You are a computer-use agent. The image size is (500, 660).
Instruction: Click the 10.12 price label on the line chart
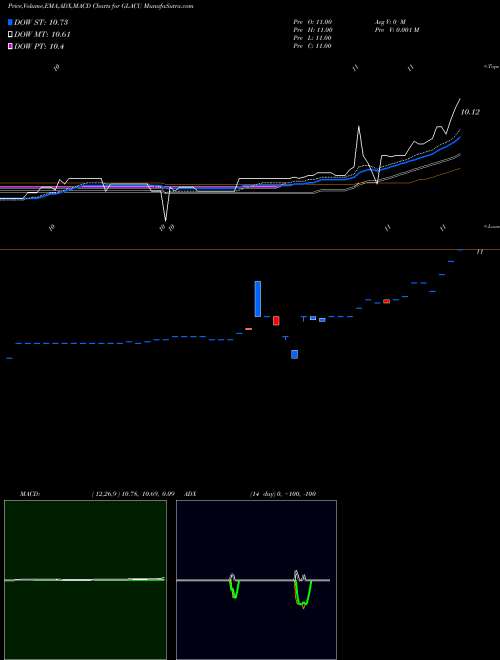tap(470, 112)
